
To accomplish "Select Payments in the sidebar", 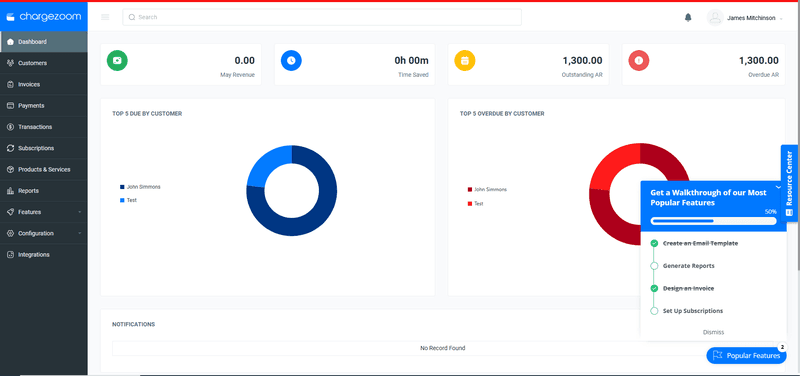I will click(x=44, y=106).
